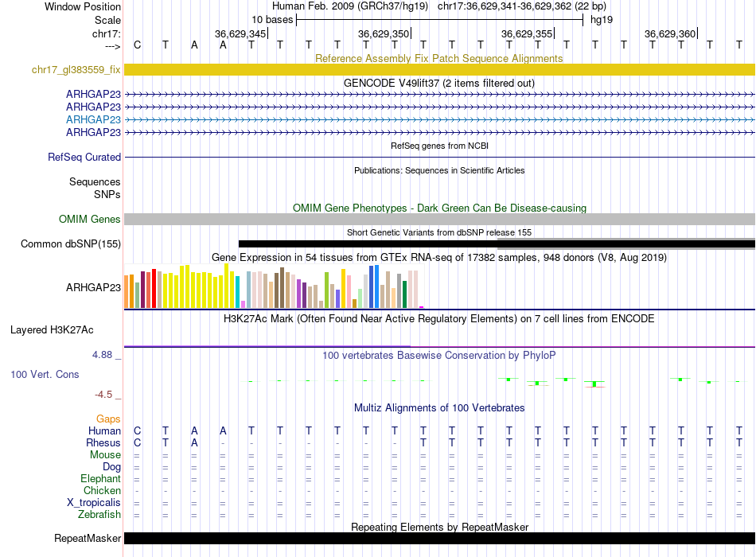Image resolution: width=756 pixels, height=557 pixels.
Task: Open the chr17_gl383559_fix track label
Action: click(76, 70)
